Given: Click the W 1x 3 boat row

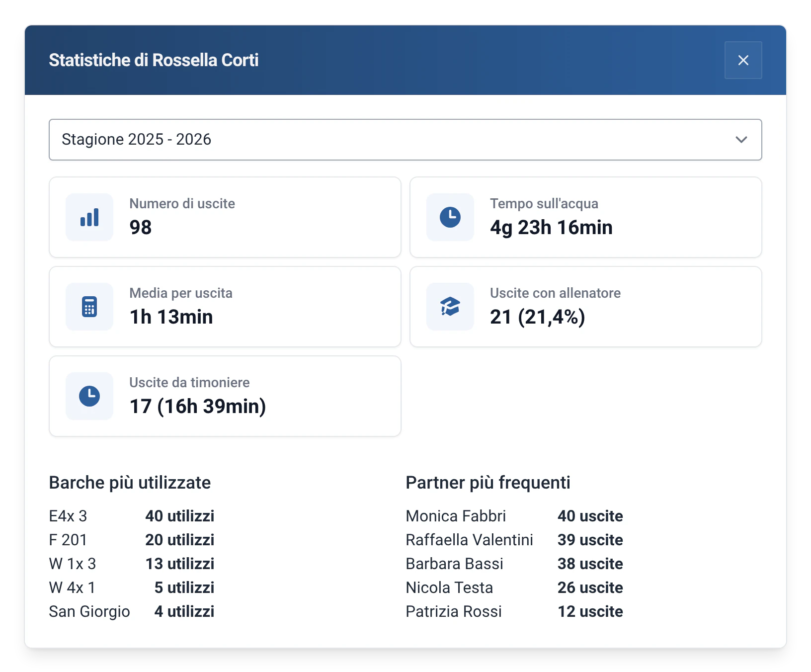Looking at the screenshot, I should tap(132, 564).
